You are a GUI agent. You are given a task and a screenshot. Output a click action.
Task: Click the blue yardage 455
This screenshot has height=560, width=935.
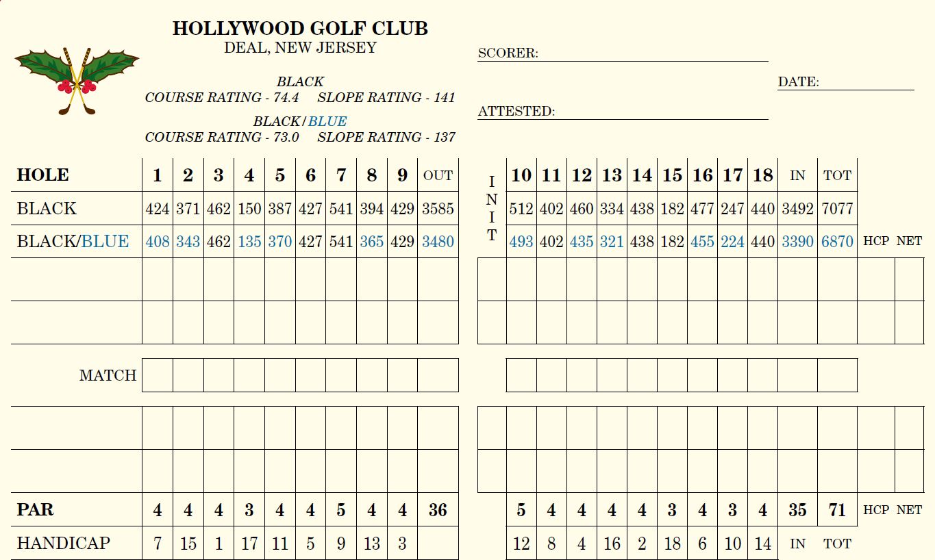(702, 242)
